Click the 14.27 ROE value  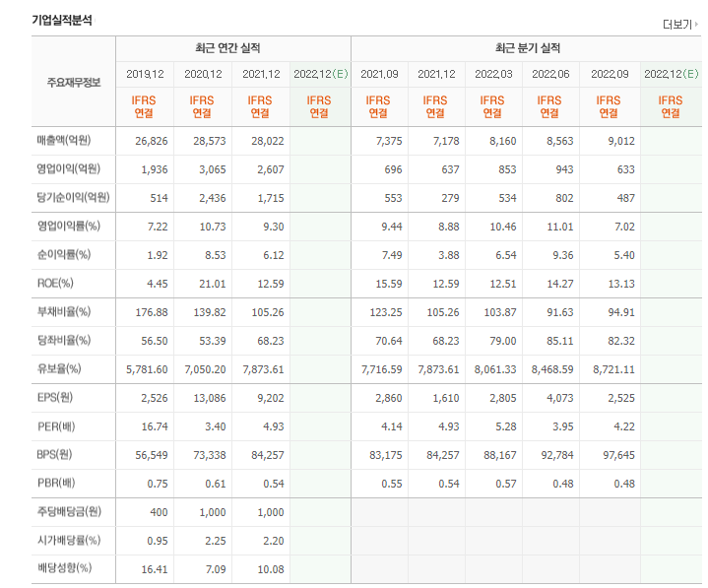560,284
